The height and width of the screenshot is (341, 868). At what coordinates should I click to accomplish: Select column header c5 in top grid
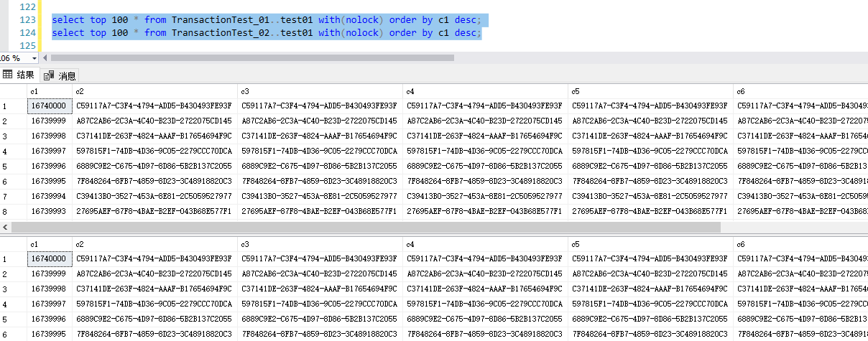pyautogui.click(x=650, y=91)
